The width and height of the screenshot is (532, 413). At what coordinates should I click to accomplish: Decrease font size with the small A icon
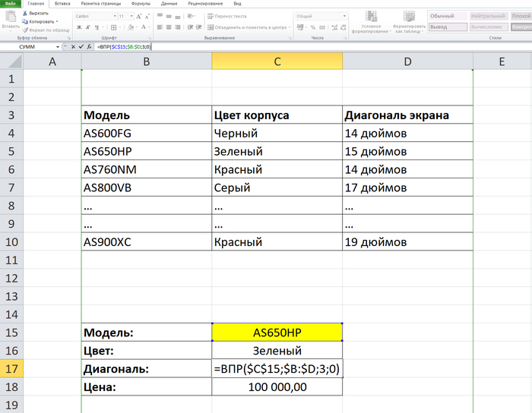[147, 16]
